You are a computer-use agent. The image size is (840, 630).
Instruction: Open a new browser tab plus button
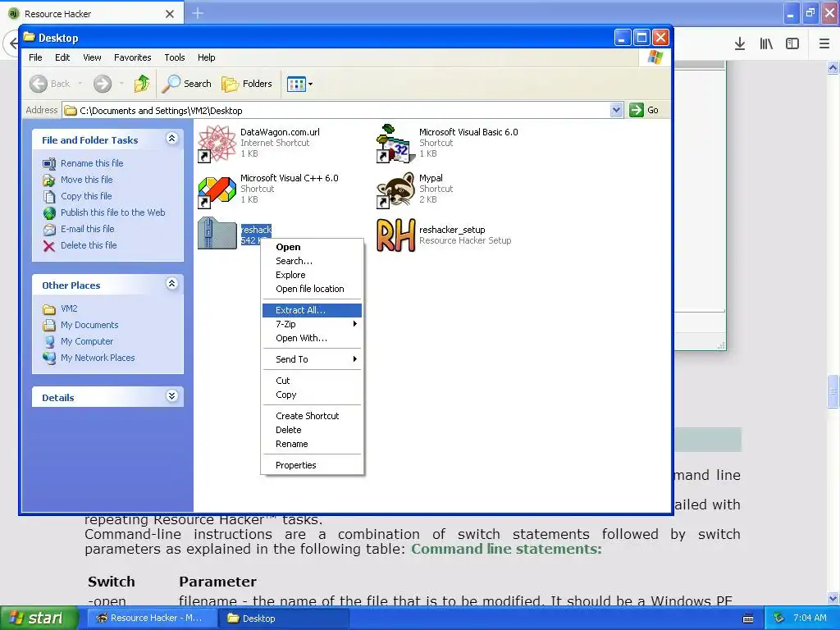click(x=198, y=13)
